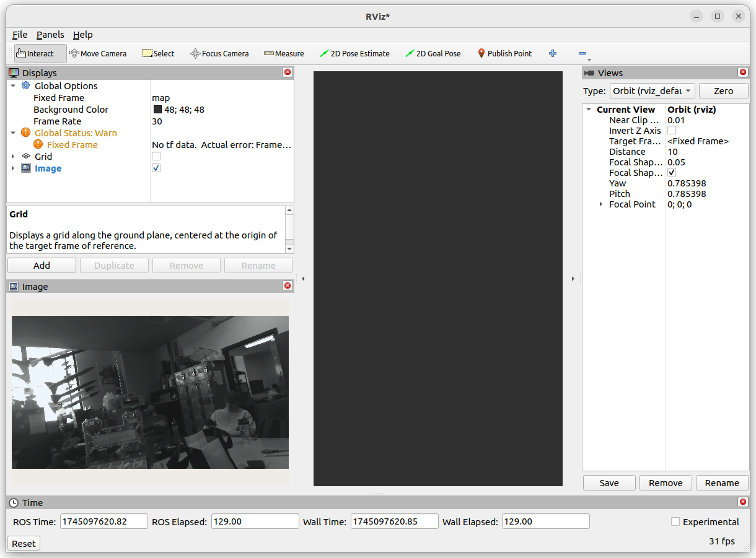Add a new tool with plus icon
756x558 pixels.
click(x=553, y=53)
